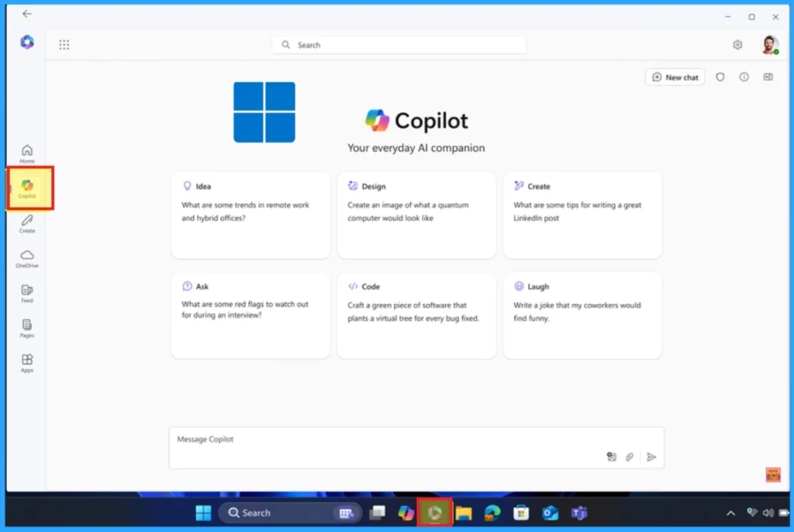Open OneDrive from the sidebar
794x532 pixels.
tap(27, 258)
